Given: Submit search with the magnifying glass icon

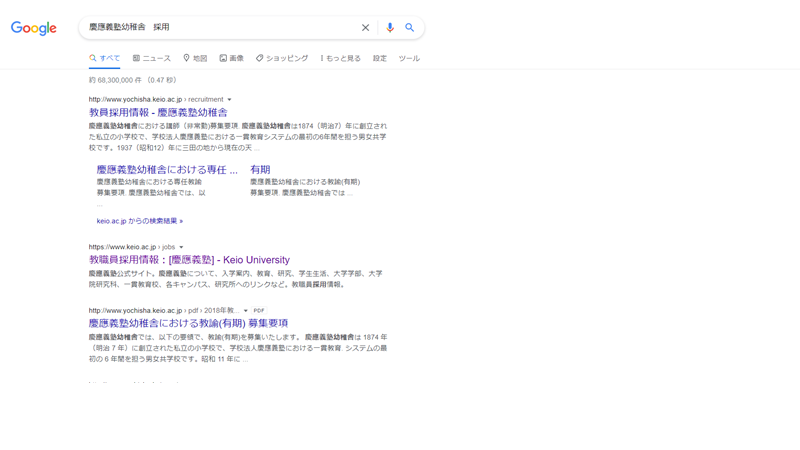Looking at the screenshot, I should (410, 28).
